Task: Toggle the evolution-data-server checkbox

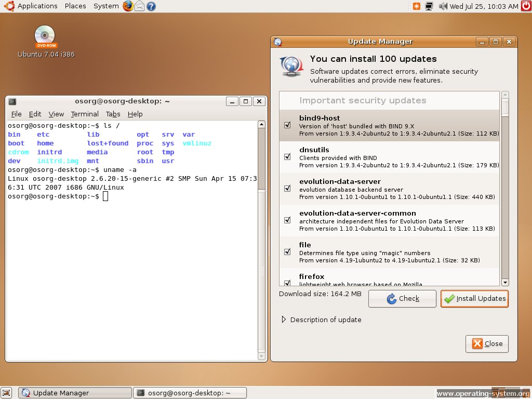Action: (287, 188)
